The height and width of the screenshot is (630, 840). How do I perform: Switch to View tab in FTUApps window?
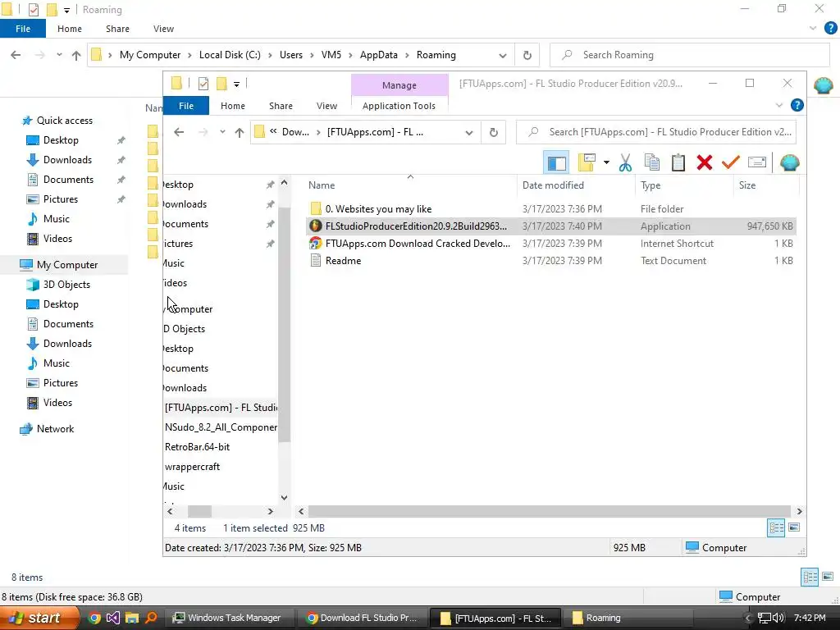pyautogui.click(x=326, y=106)
